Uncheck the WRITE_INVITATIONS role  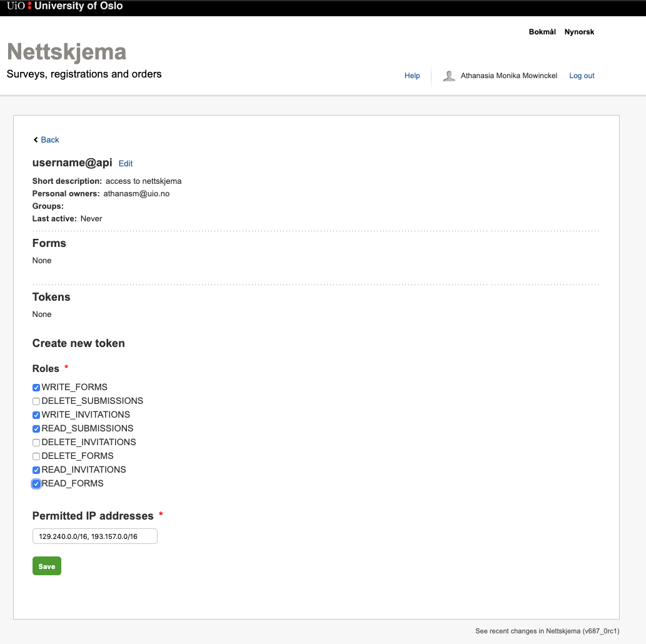36,415
